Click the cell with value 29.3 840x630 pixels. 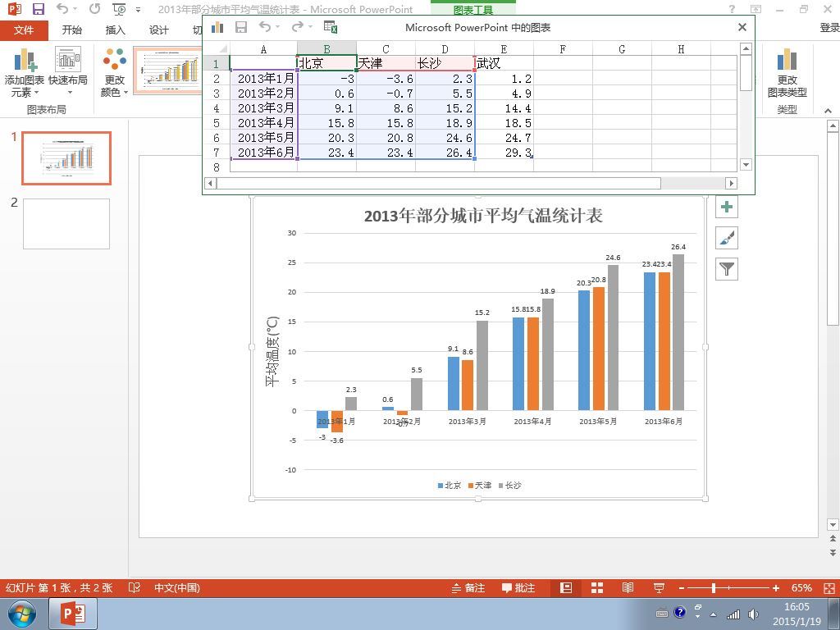click(504, 152)
